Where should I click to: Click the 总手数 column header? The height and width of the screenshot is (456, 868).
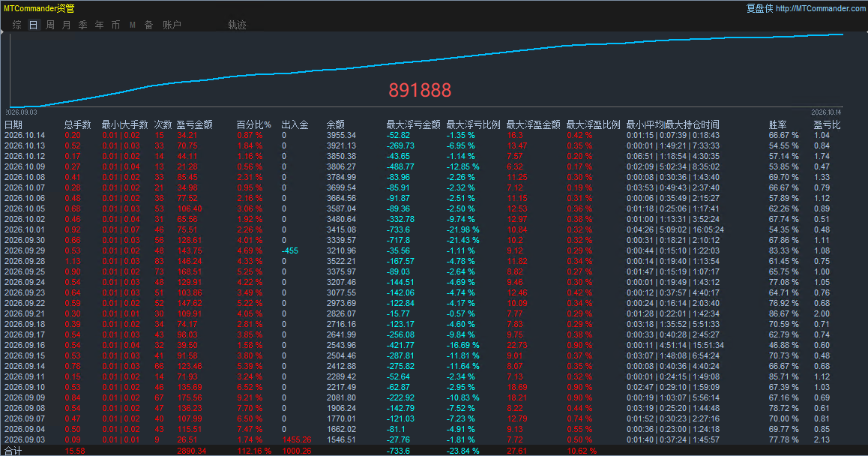[77, 124]
